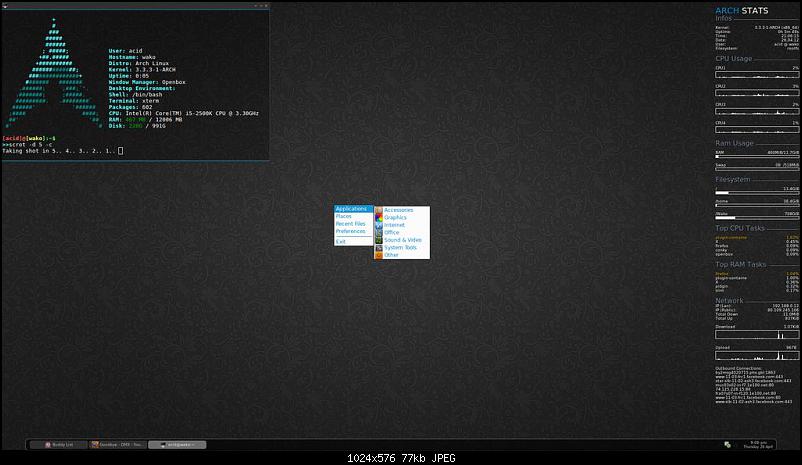Choose Exit from the root menu

pos(353,241)
